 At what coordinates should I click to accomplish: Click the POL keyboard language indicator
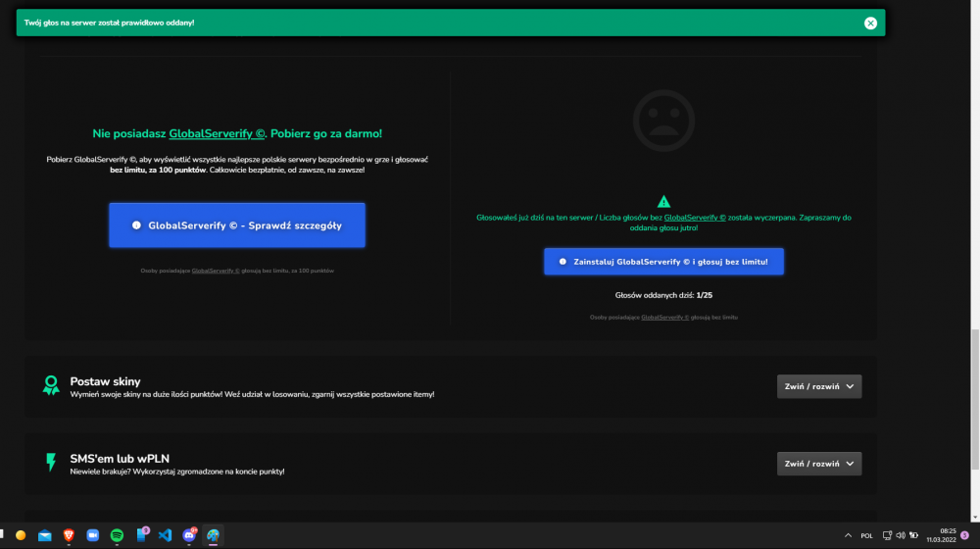click(866, 536)
